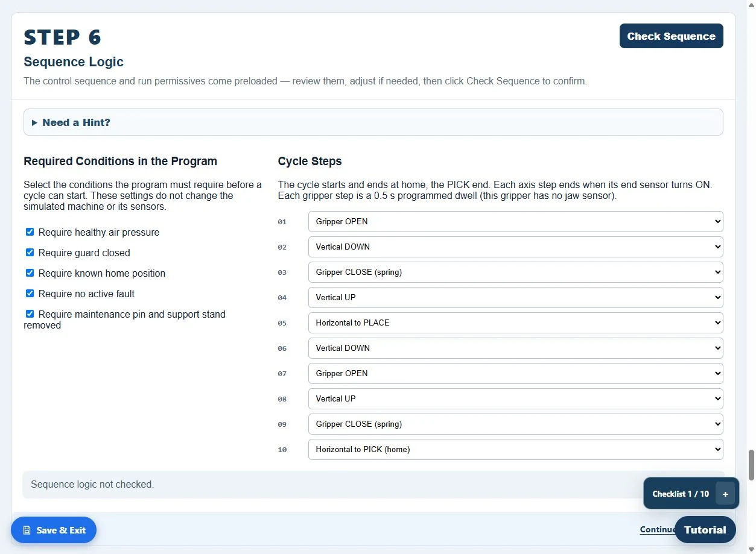The height and width of the screenshot is (554, 756).
Task: Click the plus icon on the Checklist widget
Action: [x=725, y=494]
